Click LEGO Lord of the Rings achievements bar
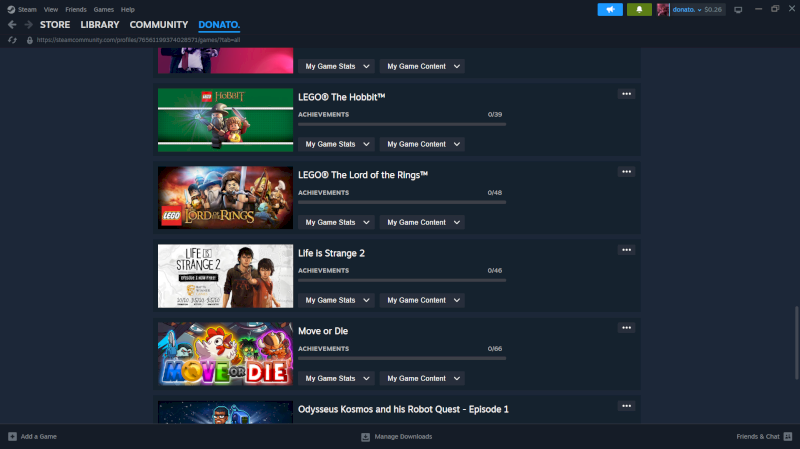 (x=402, y=203)
